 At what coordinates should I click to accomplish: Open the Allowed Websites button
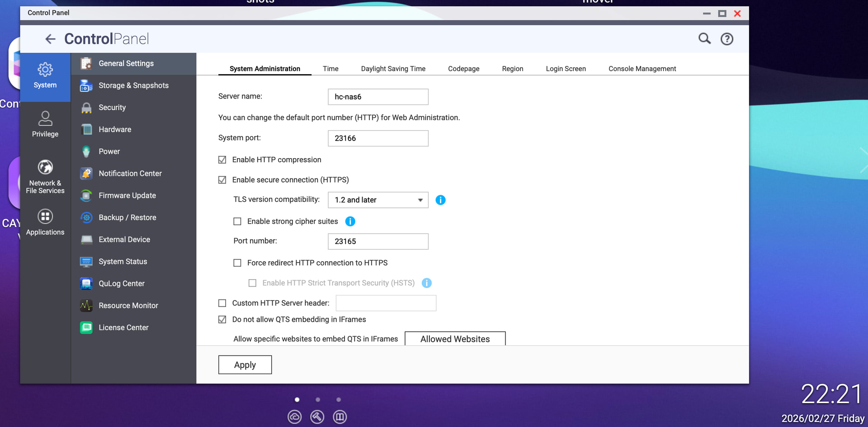(455, 339)
